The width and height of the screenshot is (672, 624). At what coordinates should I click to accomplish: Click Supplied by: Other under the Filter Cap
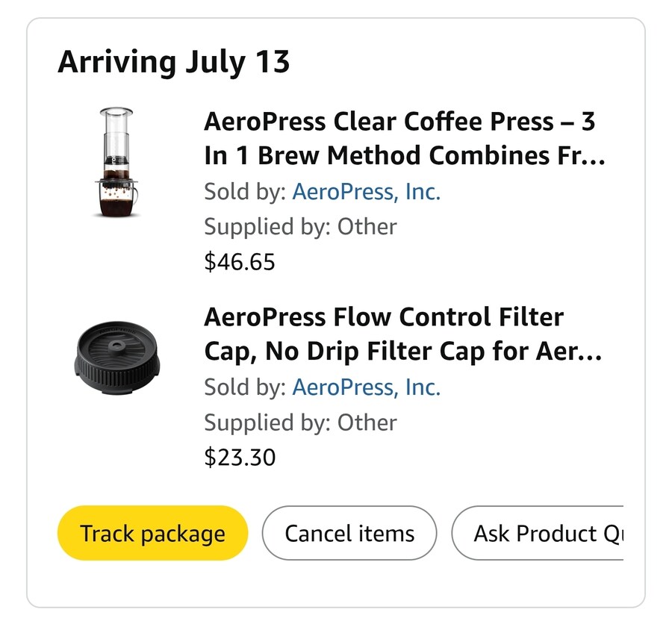[x=300, y=422]
